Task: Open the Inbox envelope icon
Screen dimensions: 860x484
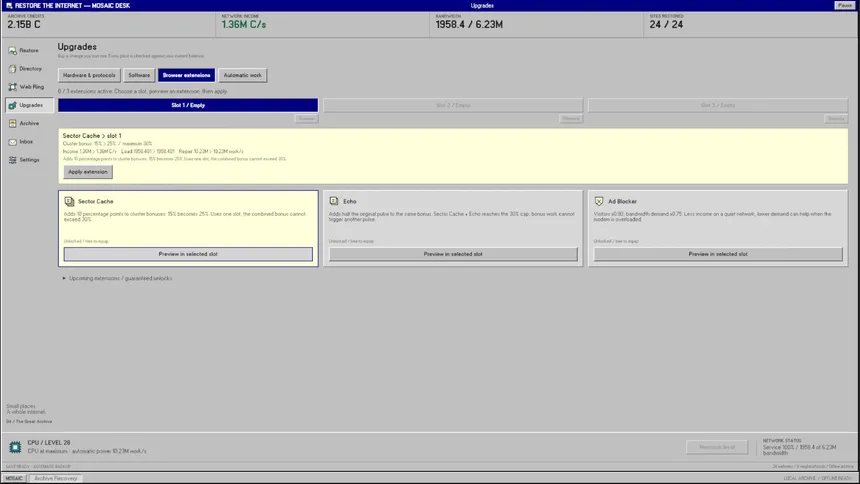Action: click(13, 142)
